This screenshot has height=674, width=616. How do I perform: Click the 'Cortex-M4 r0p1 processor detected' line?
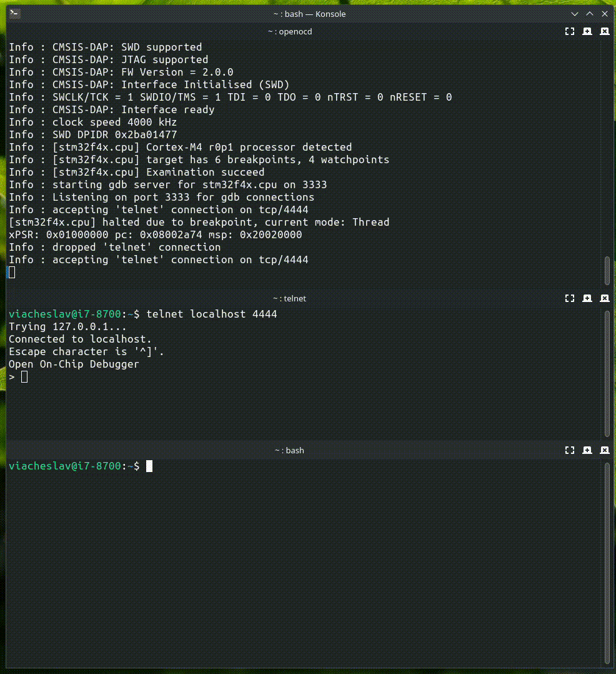click(181, 147)
